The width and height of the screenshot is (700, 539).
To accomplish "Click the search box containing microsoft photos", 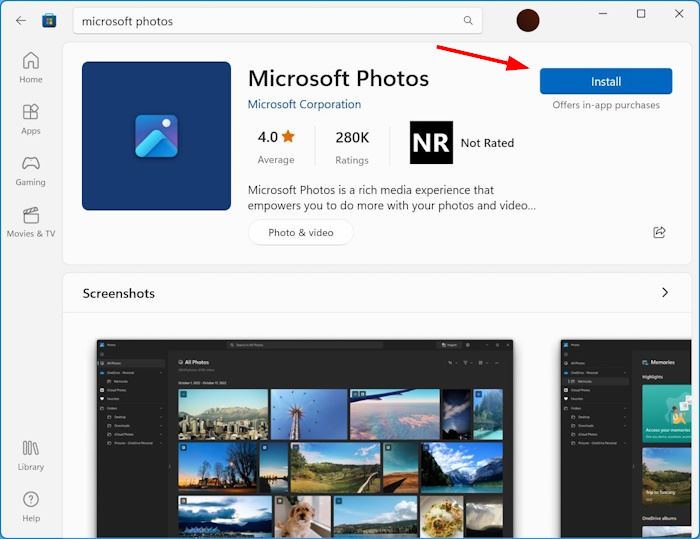I will pyautogui.click(x=278, y=21).
